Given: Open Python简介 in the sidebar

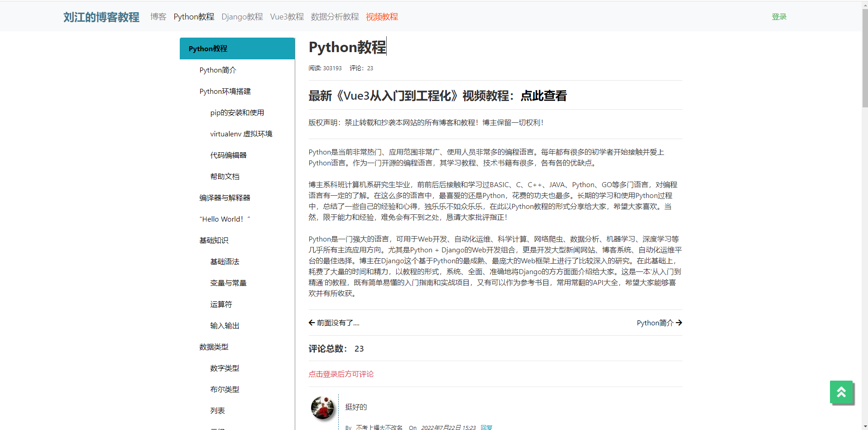Looking at the screenshot, I should pos(218,70).
